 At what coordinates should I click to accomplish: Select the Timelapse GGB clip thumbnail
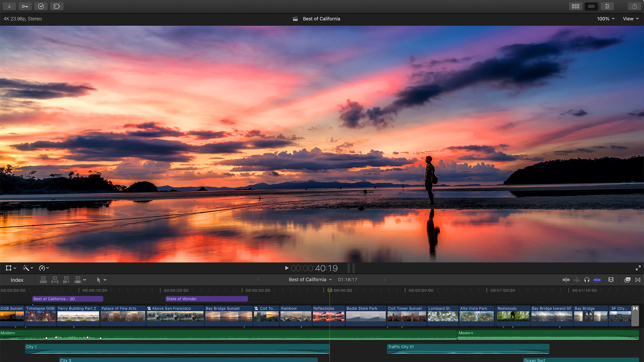coord(40,317)
